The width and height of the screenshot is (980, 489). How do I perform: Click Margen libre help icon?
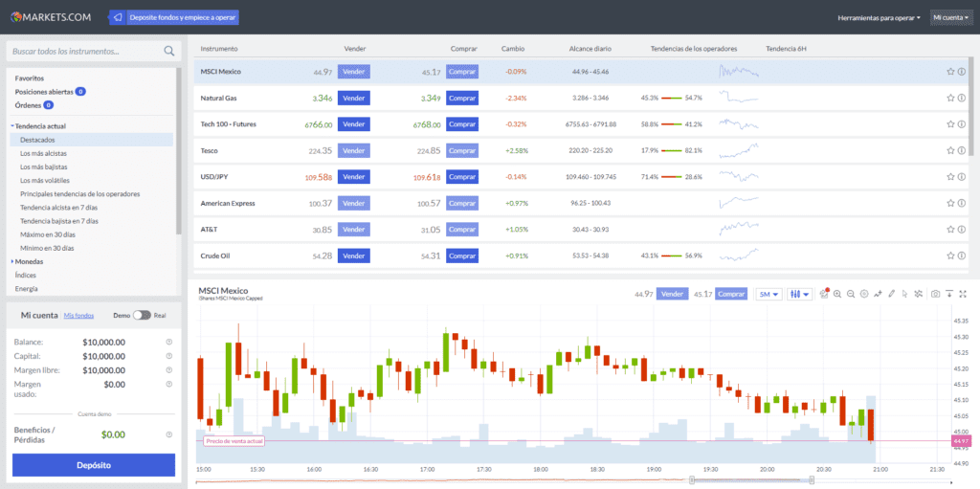[x=168, y=370]
